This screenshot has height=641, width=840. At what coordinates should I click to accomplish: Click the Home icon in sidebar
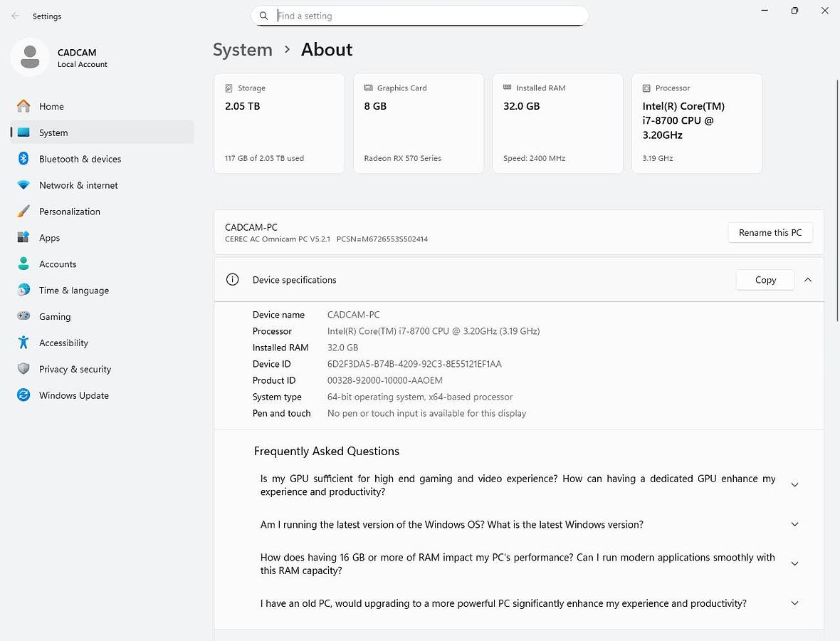tap(23, 106)
